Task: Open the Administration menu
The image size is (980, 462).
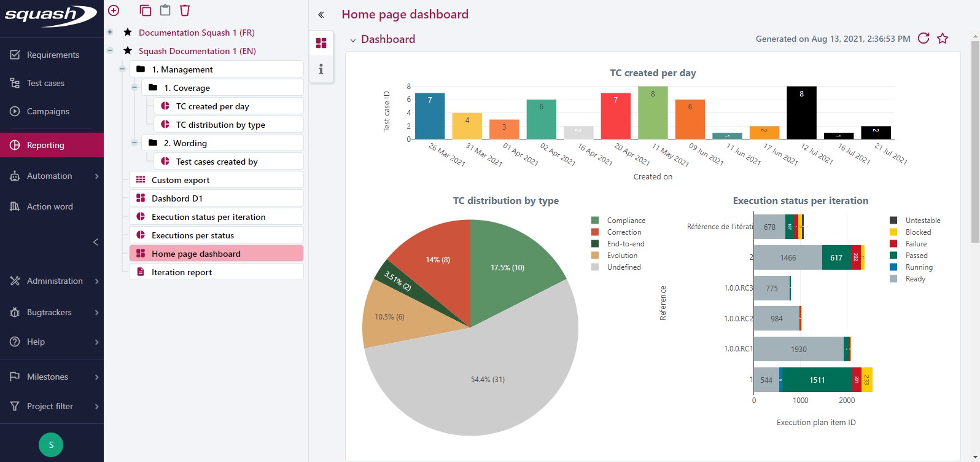Action: [54, 281]
